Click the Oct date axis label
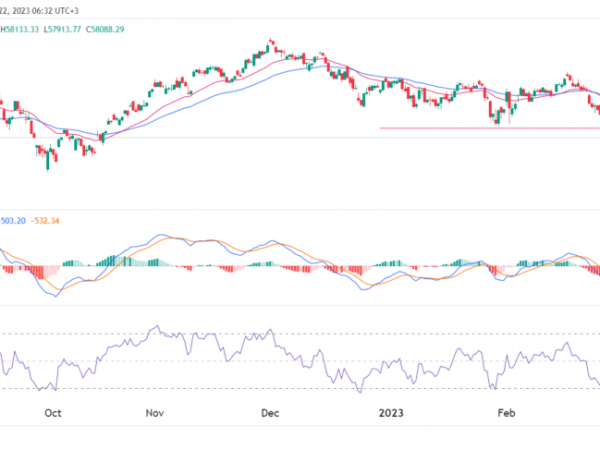The width and height of the screenshot is (600, 450). pyautogui.click(x=53, y=413)
